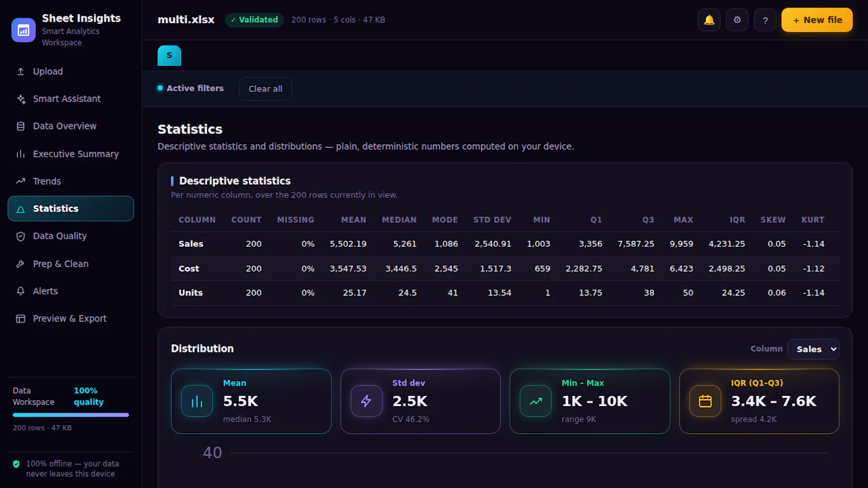Viewport: 868px width, 488px height.
Task: Click the SKEW column header
Action: pos(773,220)
